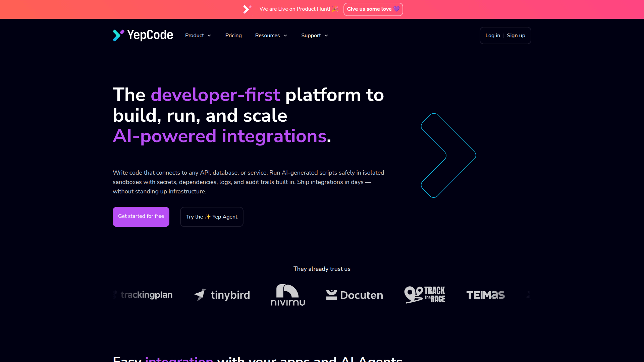The height and width of the screenshot is (362, 644).
Task: Expand the Product dropdown menu
Action: (198, 35)
